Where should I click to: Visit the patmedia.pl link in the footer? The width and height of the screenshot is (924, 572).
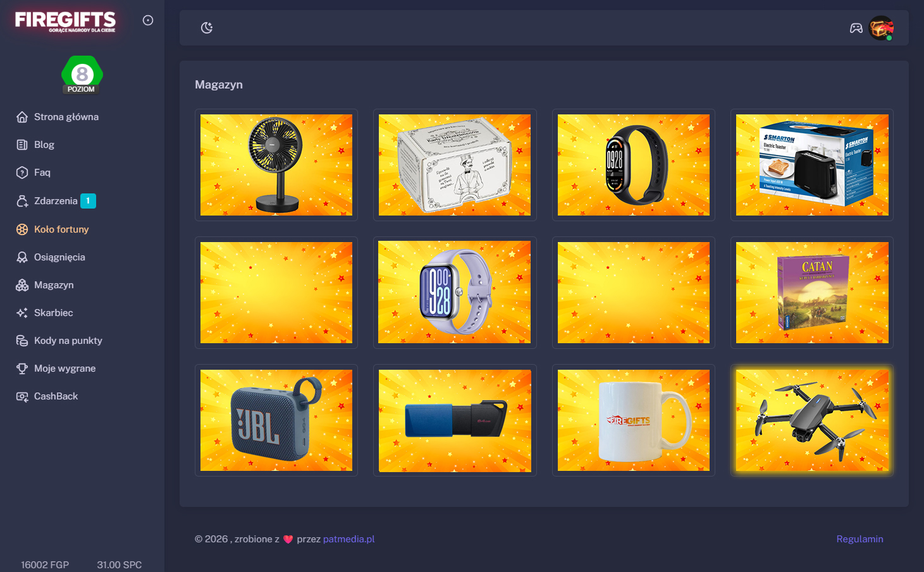pos(348,539)
